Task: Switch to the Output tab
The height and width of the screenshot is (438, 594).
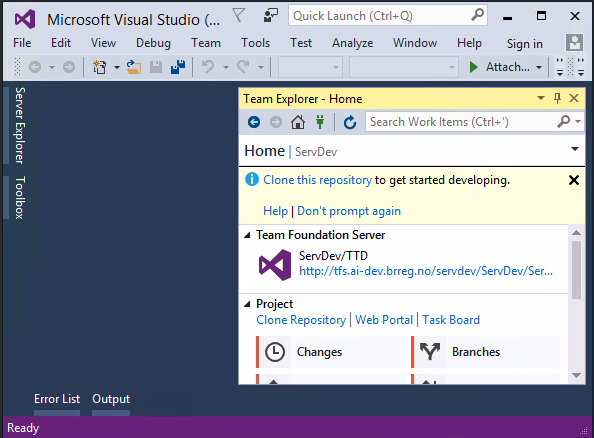Action: click(x=111, y=399)
